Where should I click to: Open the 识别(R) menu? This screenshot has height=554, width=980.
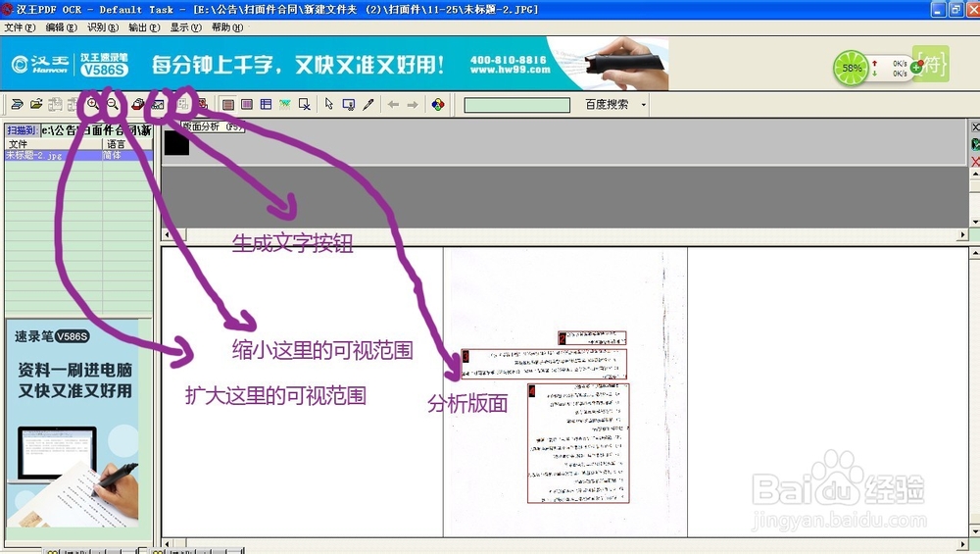point(103,27)
